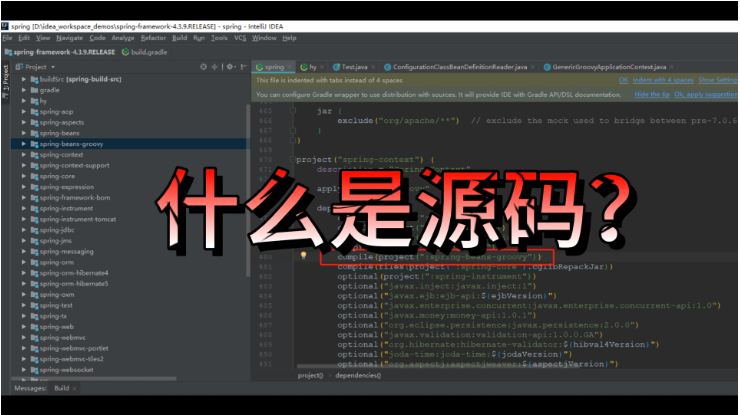Select spring-aspects in project tree
Image resolution: width=740 pixels, height=415 pixels.
(62, 122)
